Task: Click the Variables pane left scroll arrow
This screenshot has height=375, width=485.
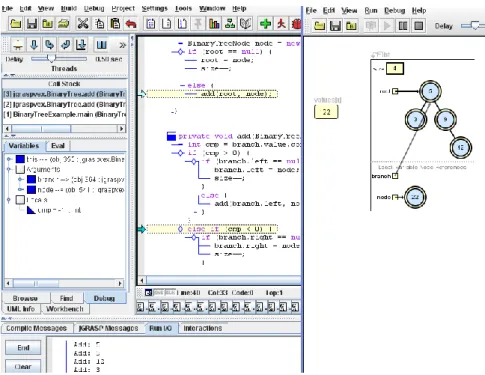Action: tap(8, 283)
